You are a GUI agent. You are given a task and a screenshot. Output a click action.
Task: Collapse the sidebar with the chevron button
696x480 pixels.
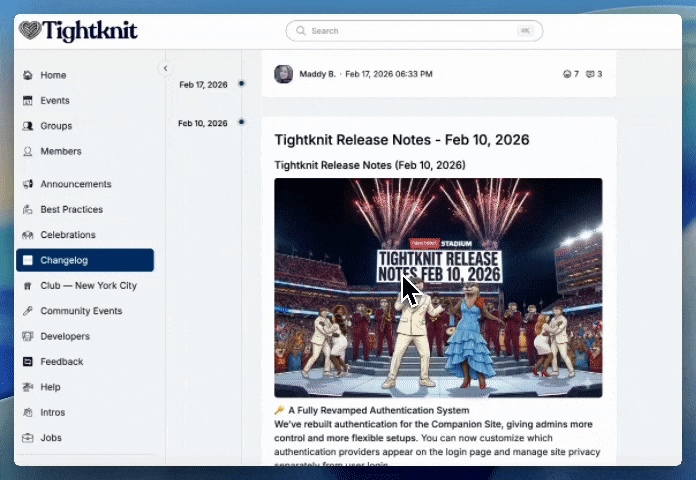pyautogui.click(x=165, y=68)
